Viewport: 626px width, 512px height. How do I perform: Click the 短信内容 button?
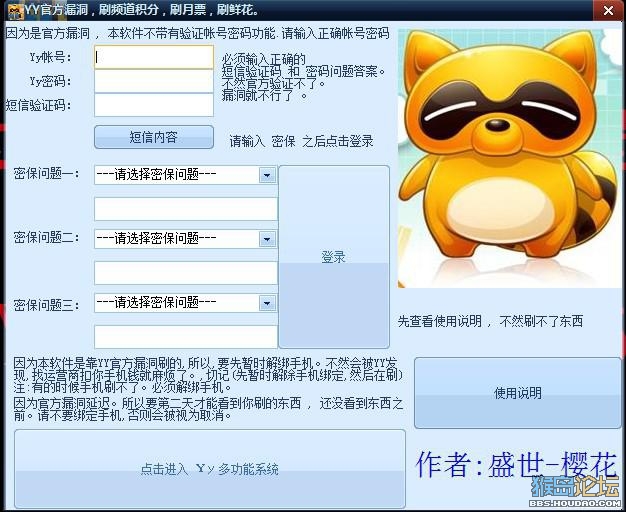pos(154,137)
